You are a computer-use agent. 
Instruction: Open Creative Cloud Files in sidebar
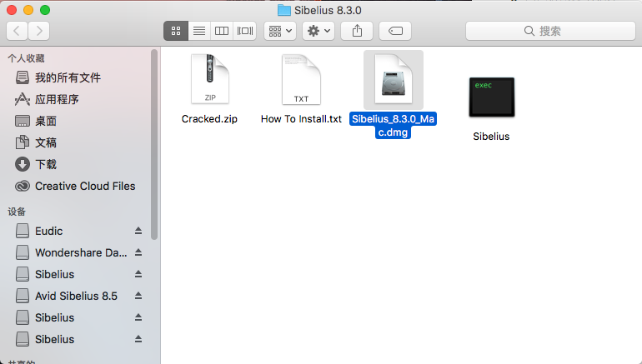pos(84,186)
